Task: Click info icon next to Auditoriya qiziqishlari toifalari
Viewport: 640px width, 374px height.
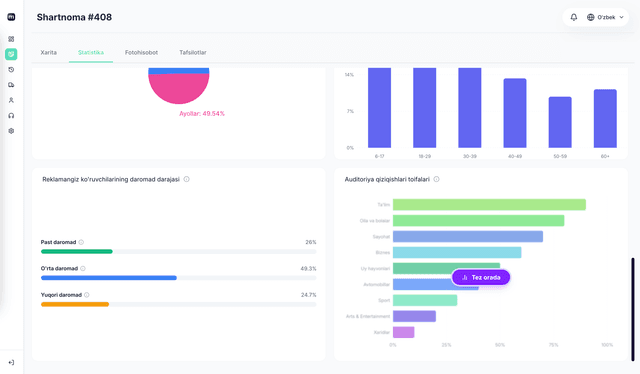Action: click(436, 179)
